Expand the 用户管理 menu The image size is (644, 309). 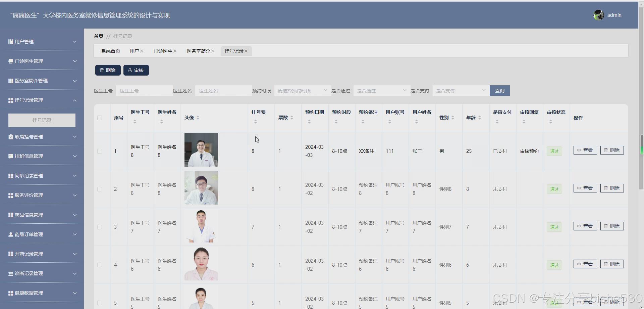75,42
